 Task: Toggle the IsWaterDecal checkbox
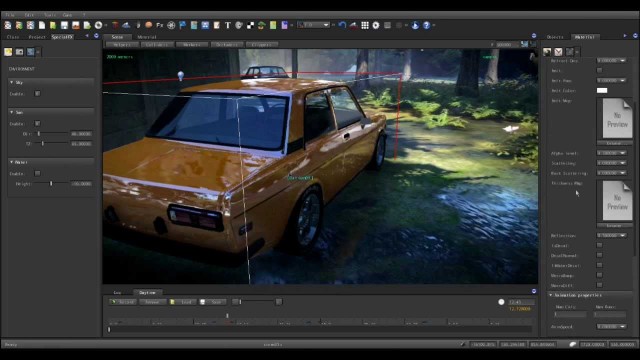point(599,265)
